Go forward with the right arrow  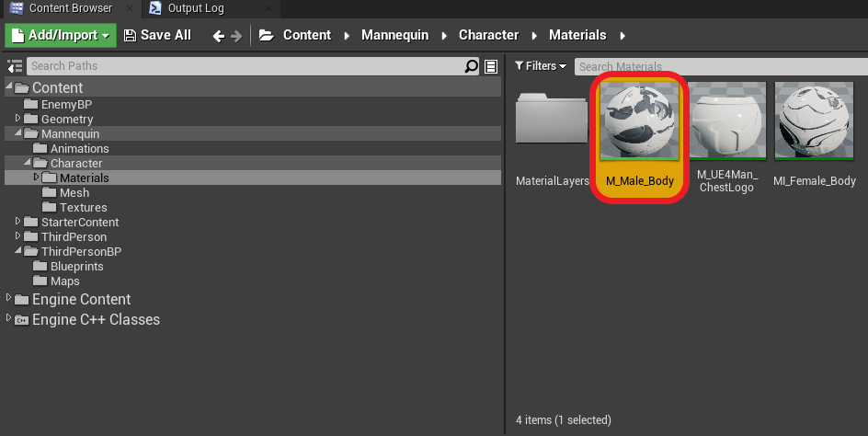click(237, 36)
